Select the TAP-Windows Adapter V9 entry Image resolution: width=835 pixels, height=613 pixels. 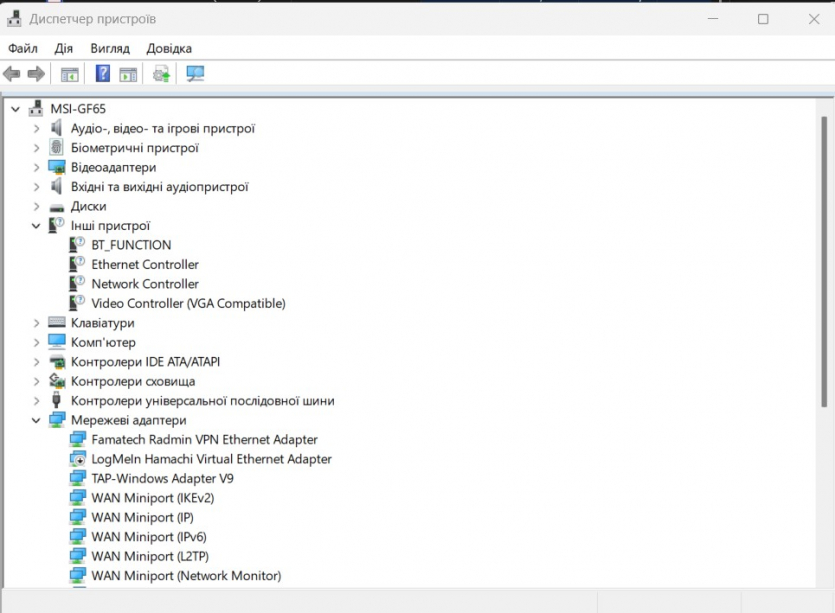(x=162, y=479)
